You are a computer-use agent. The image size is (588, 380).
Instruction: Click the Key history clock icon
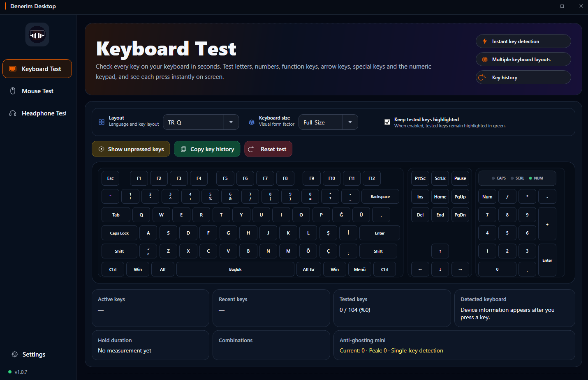click(482, 78)
